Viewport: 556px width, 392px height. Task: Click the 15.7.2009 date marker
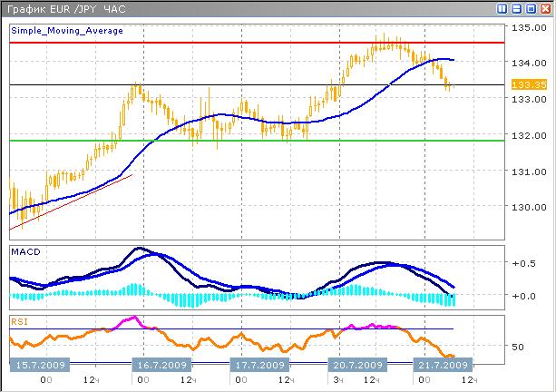[x=38, y=365]
